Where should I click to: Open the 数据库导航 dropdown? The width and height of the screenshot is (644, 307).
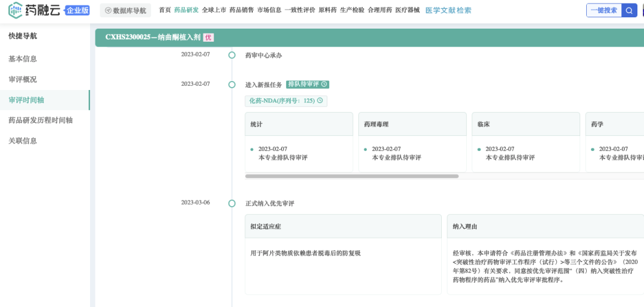coord(125,10)
